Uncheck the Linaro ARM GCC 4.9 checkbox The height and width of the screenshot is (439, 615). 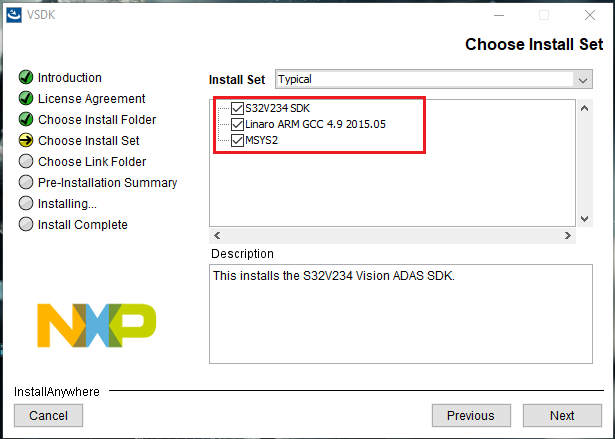[237, 124]
